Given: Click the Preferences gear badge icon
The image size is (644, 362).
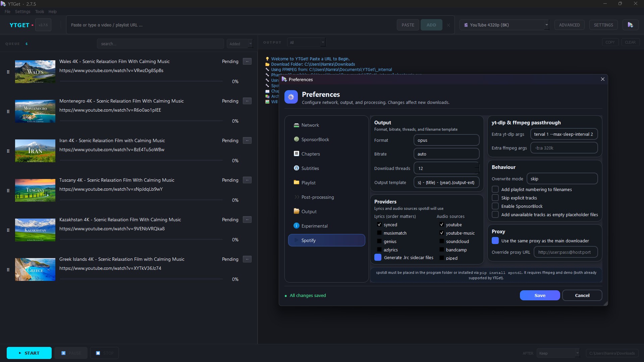Looking at the screenshot, I should click(x=291, y=97).
